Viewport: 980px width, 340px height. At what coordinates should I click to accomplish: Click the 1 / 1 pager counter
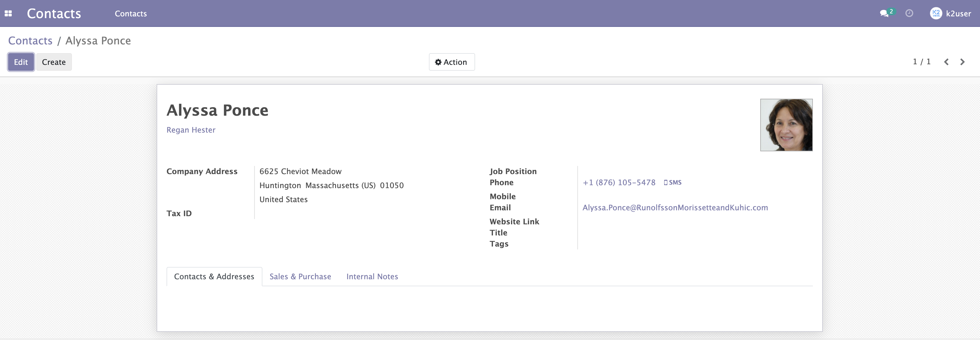(921, 62)
